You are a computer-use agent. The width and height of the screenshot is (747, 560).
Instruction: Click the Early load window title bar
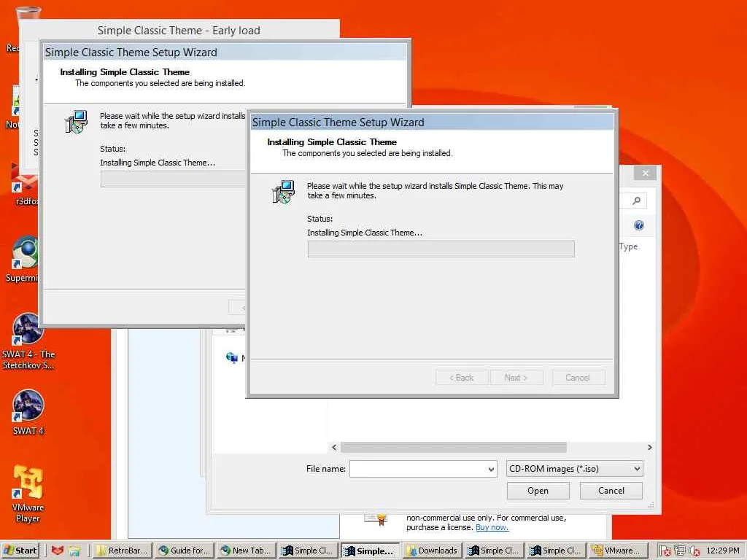[179, 31]
